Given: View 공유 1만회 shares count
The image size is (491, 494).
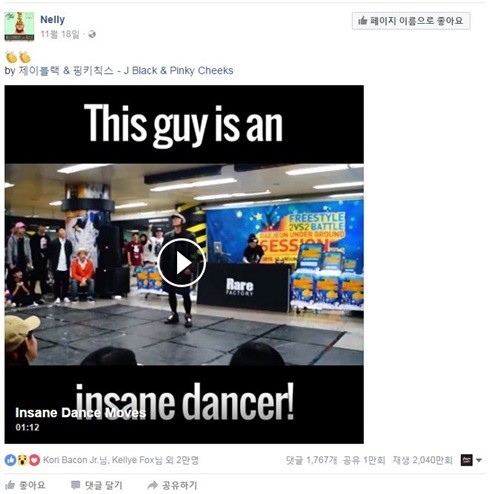Looking at the screenshot, I should pyautogui.click(x=364, y=460).
